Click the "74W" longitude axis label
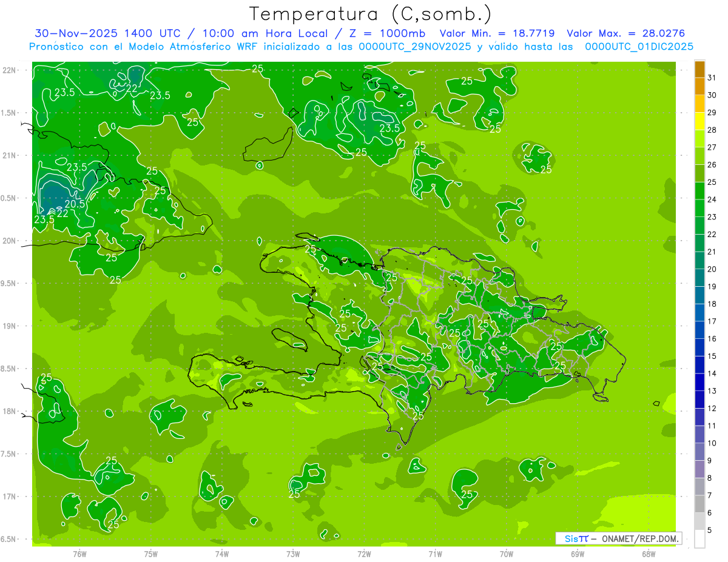 pyautogui.click(x=222, y=554)
